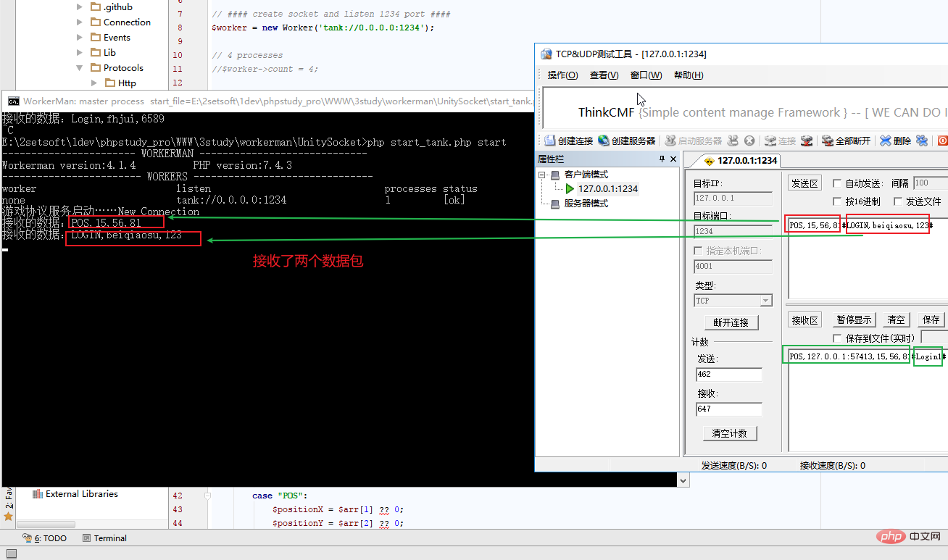Viewport: 948px width, 560px height.
Task: Select the 服务器模式 server mode node
Action: point(586,204)
